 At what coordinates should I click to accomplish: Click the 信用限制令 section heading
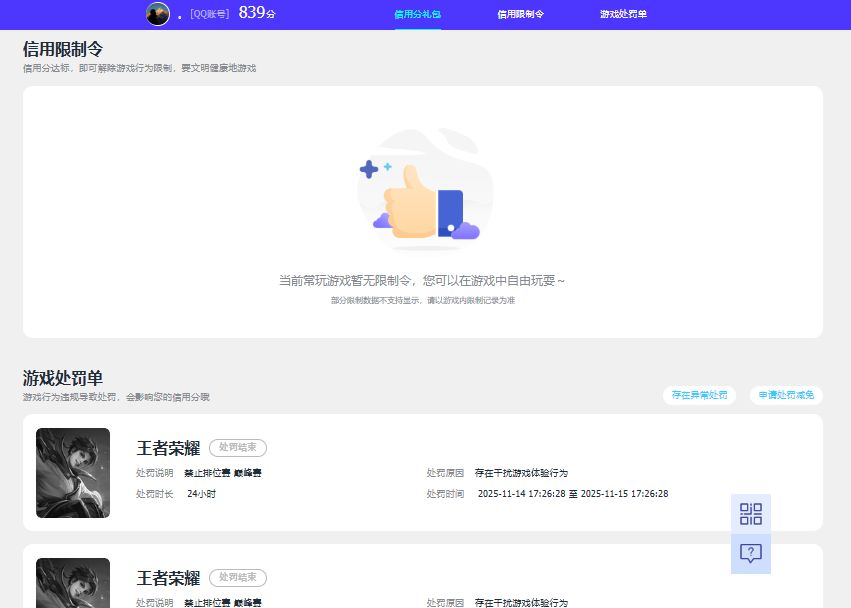point(63,49)
